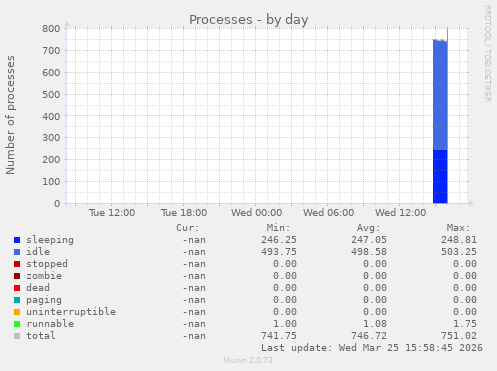Click the 'Last update' timestamp text

[x=372, y=348]
